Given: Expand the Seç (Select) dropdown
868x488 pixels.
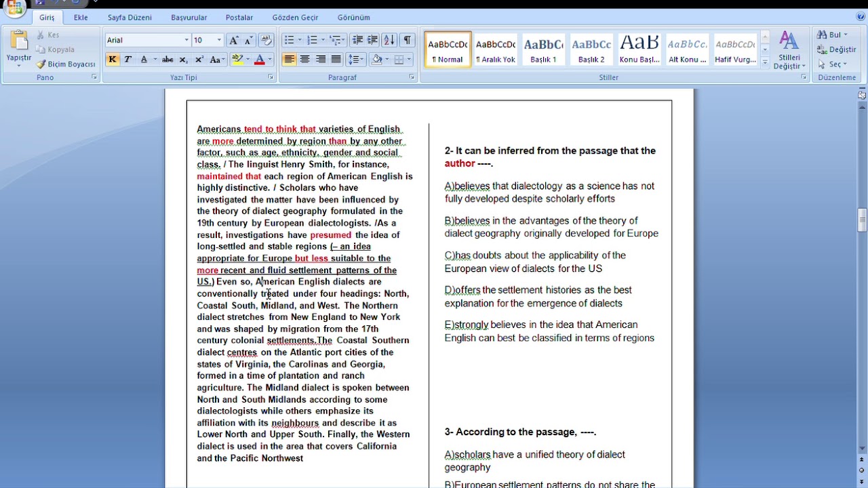Looking at the screenshot, I should click(845, 64).
